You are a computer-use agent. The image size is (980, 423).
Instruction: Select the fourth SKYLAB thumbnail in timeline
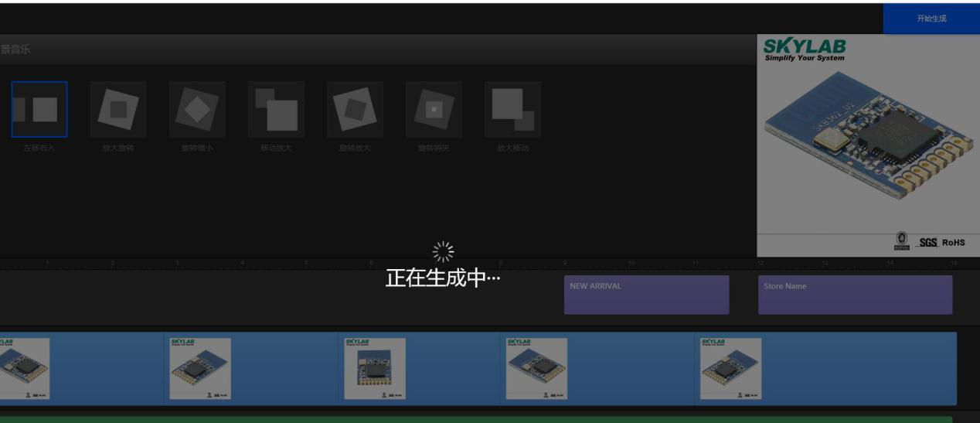536,368
